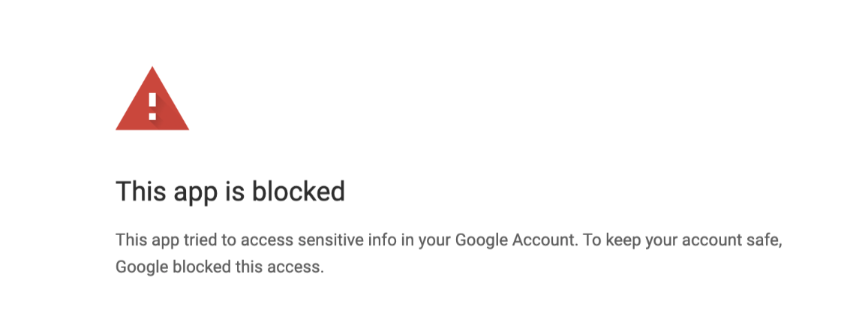Click "tried to access" in the description
Screen dimensions: 868x332
[238, 242]
